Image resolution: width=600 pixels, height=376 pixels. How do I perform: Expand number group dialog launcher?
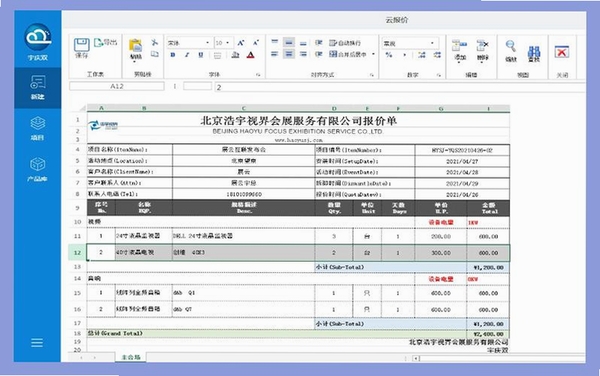click(x=439, y=75)
